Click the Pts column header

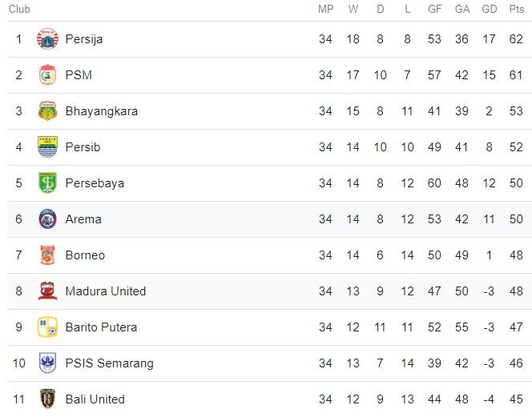pos(516,10)
